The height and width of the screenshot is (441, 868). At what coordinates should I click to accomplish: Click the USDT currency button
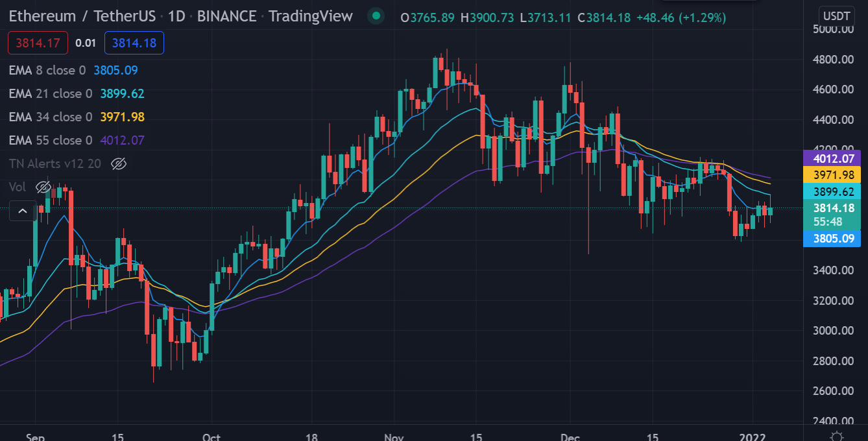point(836,16)
